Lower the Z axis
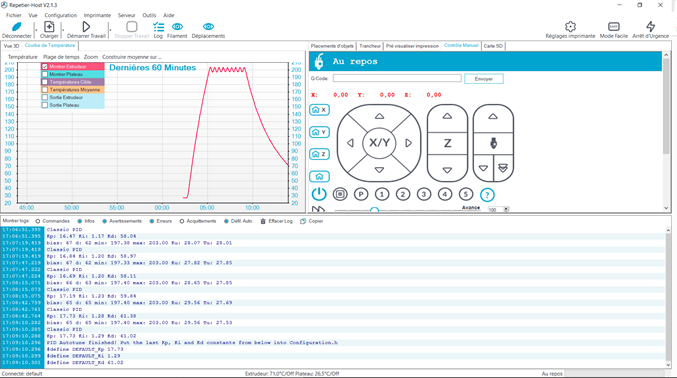677x378 pixels. [x=447, y=170]
